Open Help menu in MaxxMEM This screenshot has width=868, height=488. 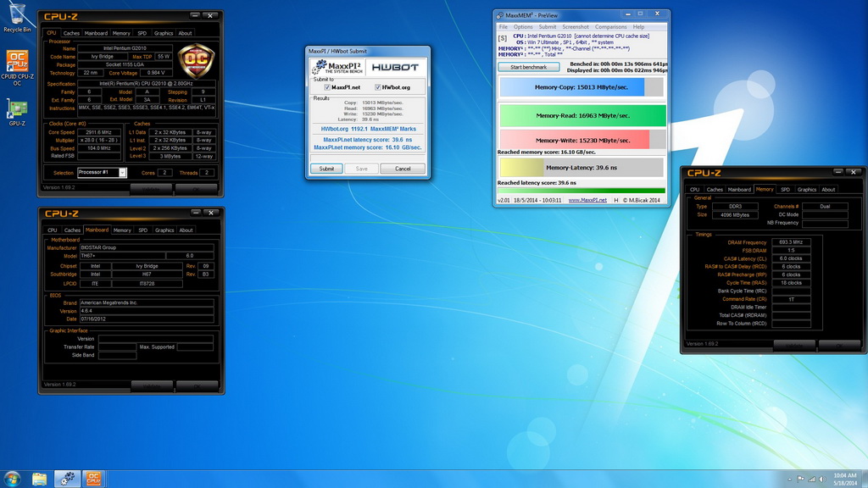(638, 26)
